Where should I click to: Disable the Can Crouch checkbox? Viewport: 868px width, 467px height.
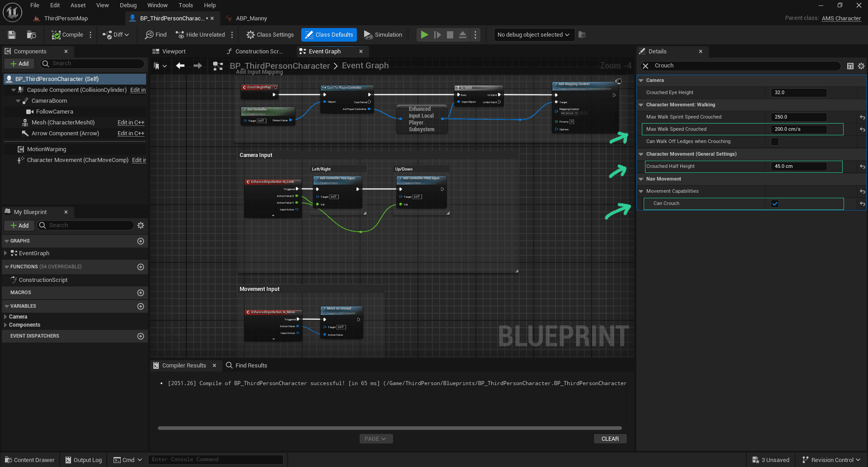point(775,204)
